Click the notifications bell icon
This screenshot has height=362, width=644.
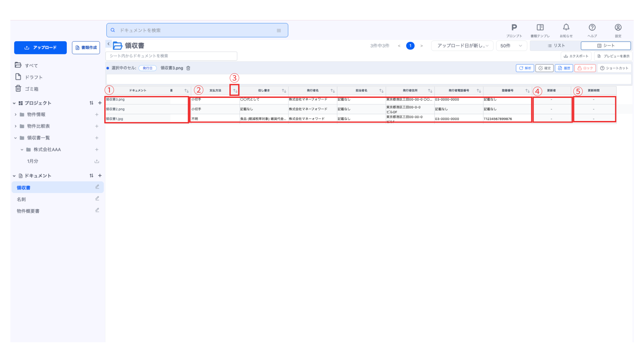tap(566, 27)
